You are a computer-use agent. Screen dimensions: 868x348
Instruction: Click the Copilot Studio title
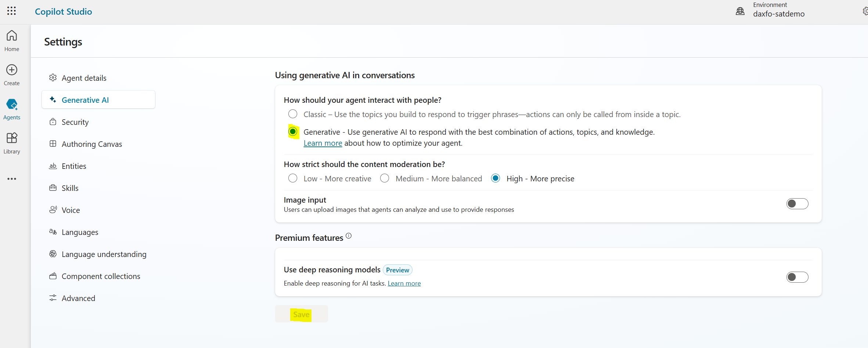point(63,11)
